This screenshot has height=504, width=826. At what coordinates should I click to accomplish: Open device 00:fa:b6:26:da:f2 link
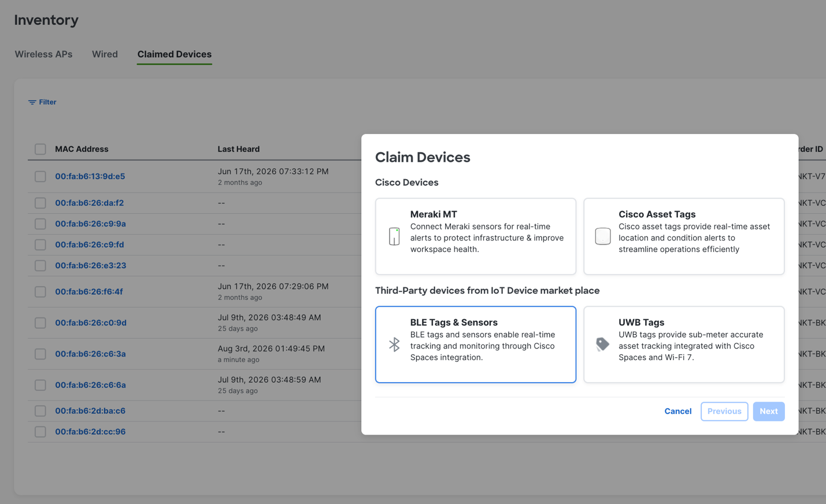(x=90, y=203)
